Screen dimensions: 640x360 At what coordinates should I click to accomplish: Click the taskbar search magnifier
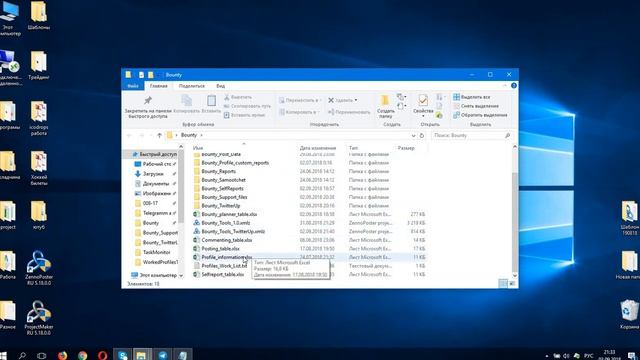tap(22, 356)
